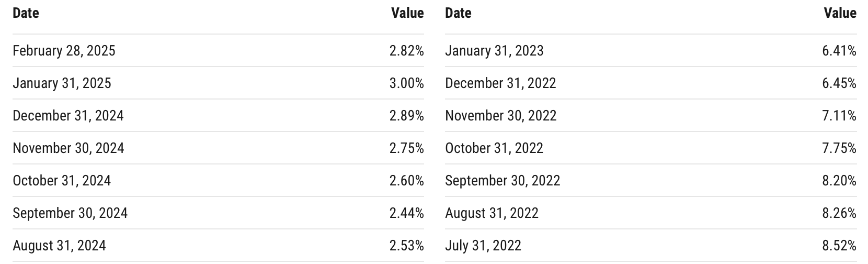Select the February 28, 2025 row
The width and height of the screenshot is (868, 264).
218,51
